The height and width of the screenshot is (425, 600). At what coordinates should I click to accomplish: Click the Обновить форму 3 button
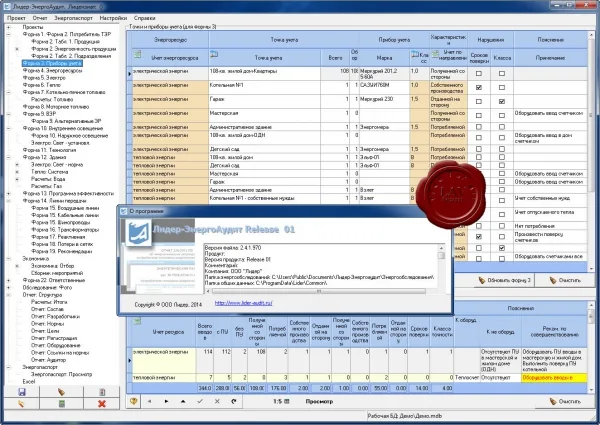[x=503, y=280]
